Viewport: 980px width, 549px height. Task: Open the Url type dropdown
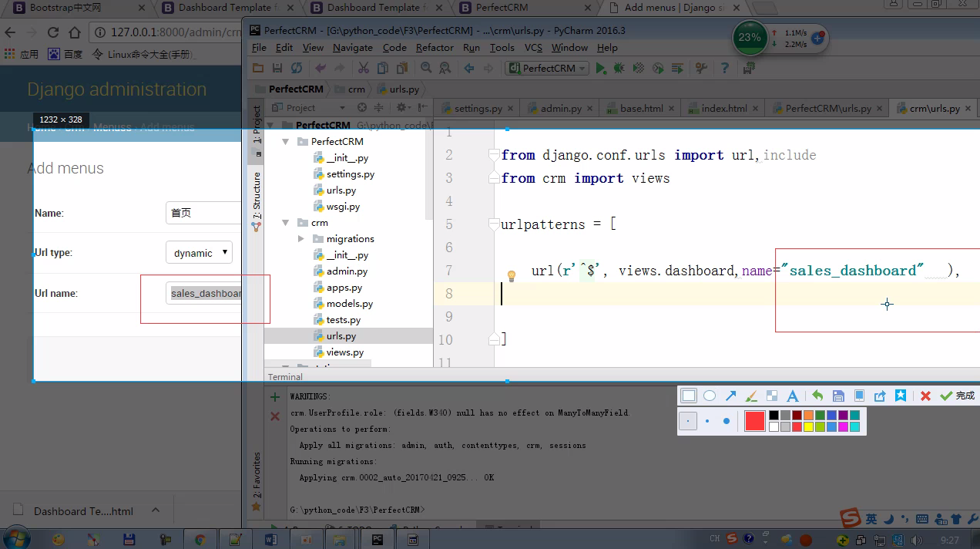(199, 253)
